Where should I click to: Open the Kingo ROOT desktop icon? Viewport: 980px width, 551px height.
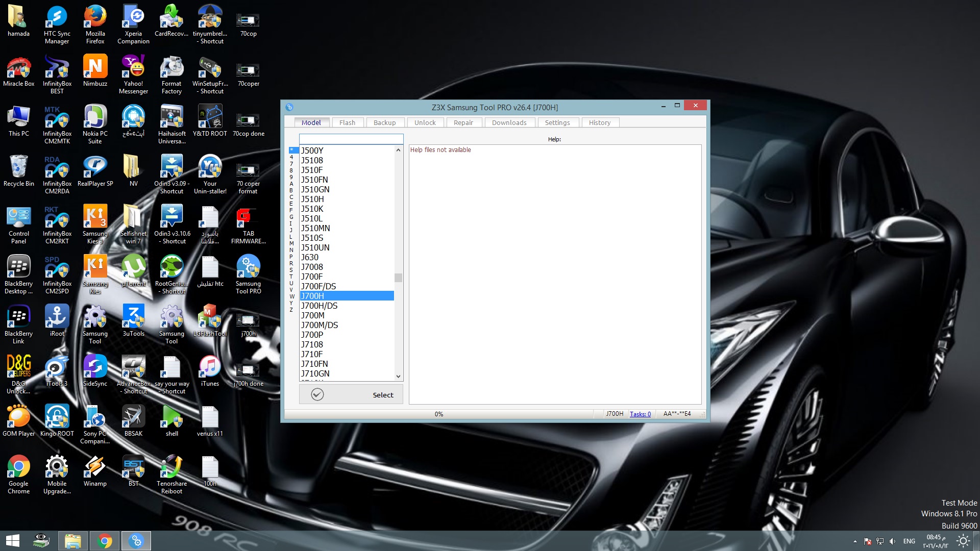57,421
